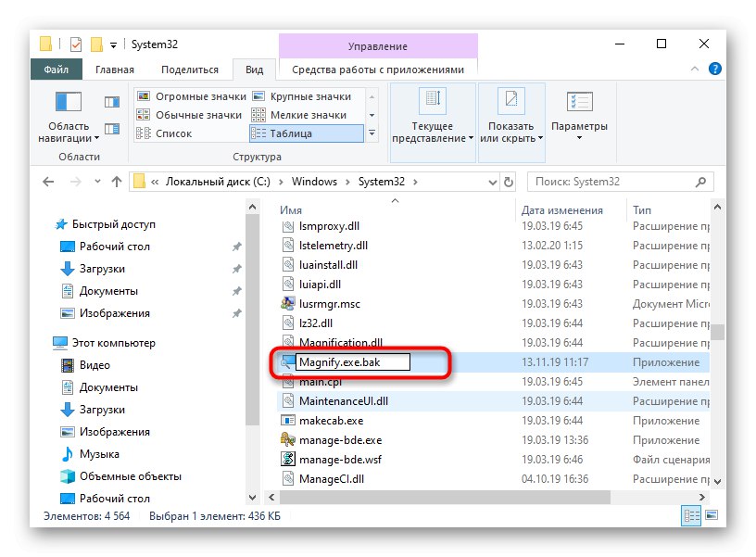Navigate to Windows via breadcrumb
The image size is (756, 557).
point(315,181)
